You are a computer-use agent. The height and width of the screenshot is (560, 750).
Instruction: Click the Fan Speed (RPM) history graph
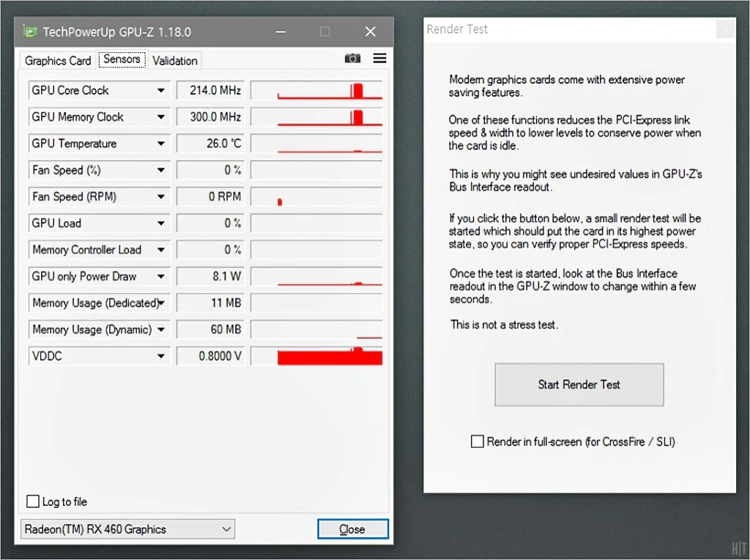(x=316, y=197)
